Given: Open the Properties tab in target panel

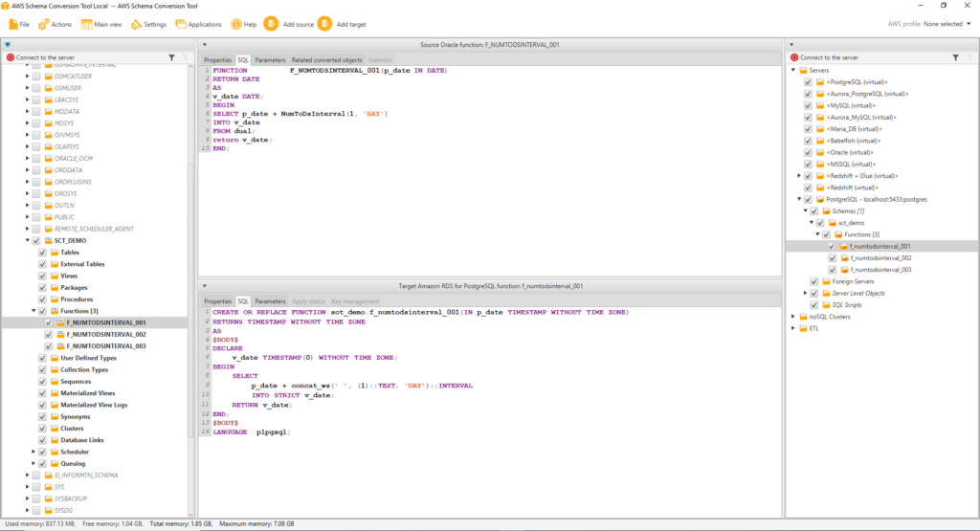Looking at the screenshot, I should (218, 301).
